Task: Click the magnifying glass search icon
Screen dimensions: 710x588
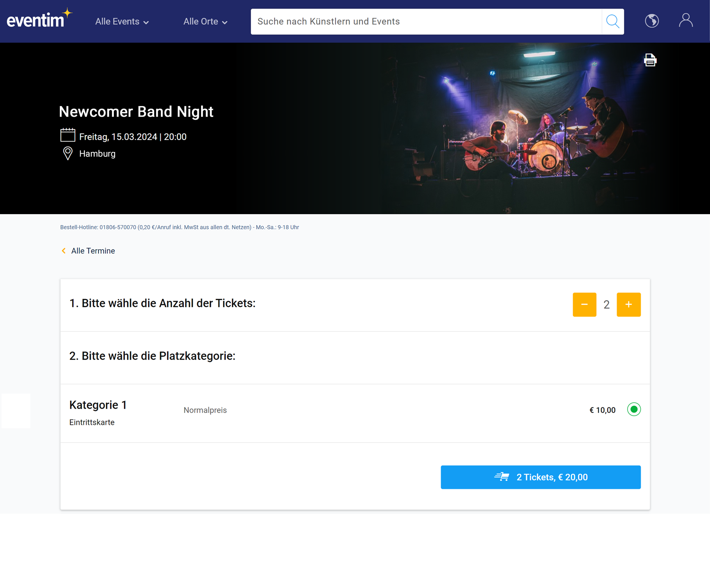Action: [x=613, y=21]
